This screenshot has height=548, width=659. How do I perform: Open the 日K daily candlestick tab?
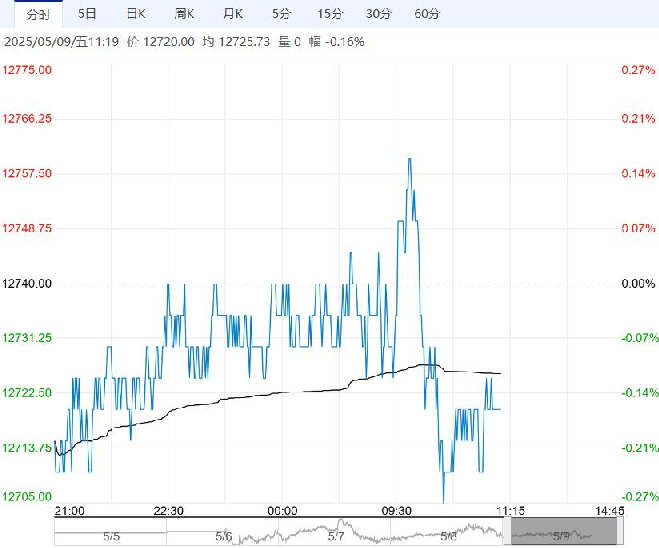click(136, 14)
